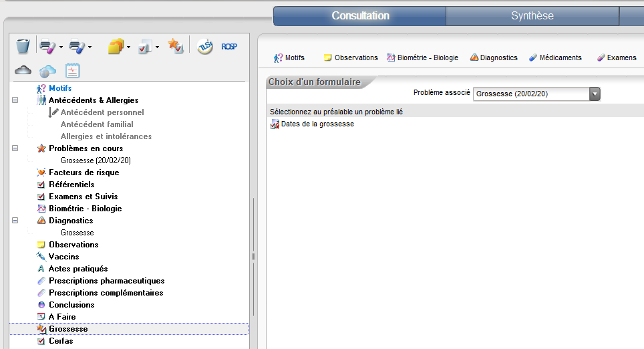The image size is (644, 349).
Task: Collapse the Antécédents & Allergies node
Action: click(15, 100)
